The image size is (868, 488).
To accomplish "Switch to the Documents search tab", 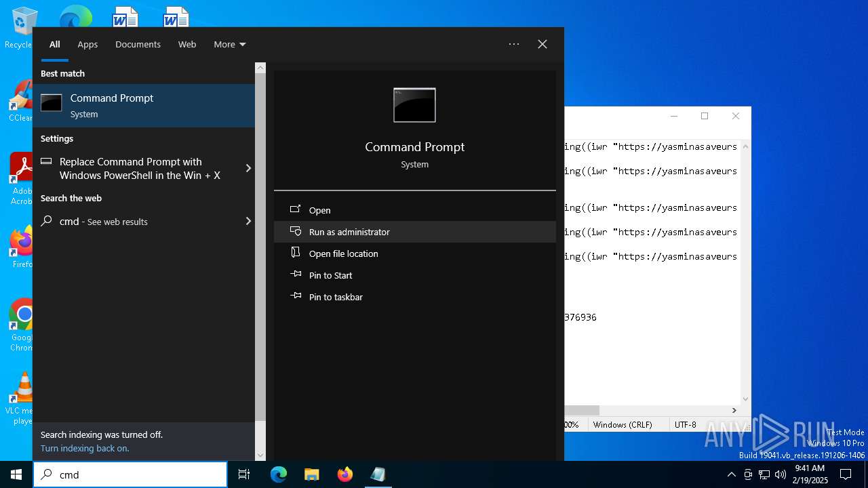I will (x=138, y=44).
